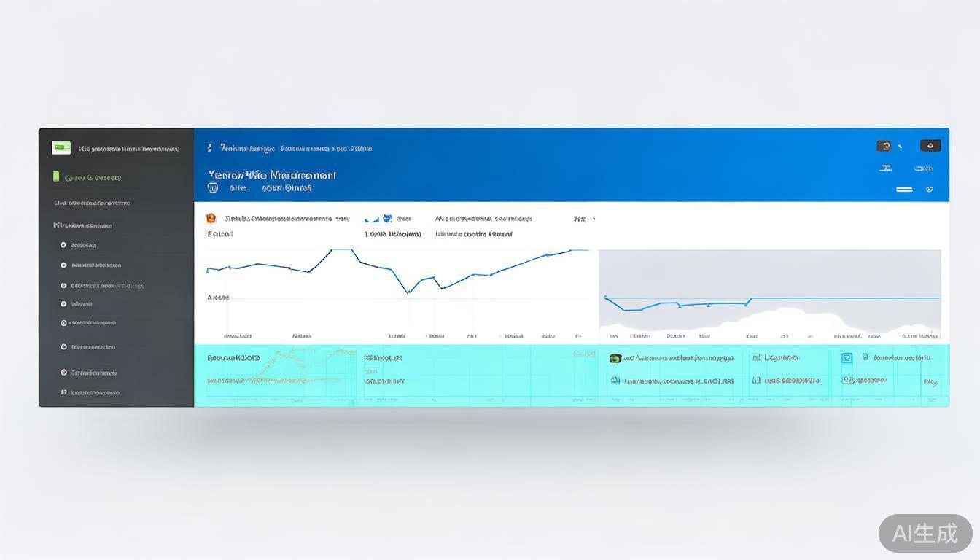Click the circle icon below the page title
Image resolution: width=980 pixels, height=560 pixels.
click(213, 187)
